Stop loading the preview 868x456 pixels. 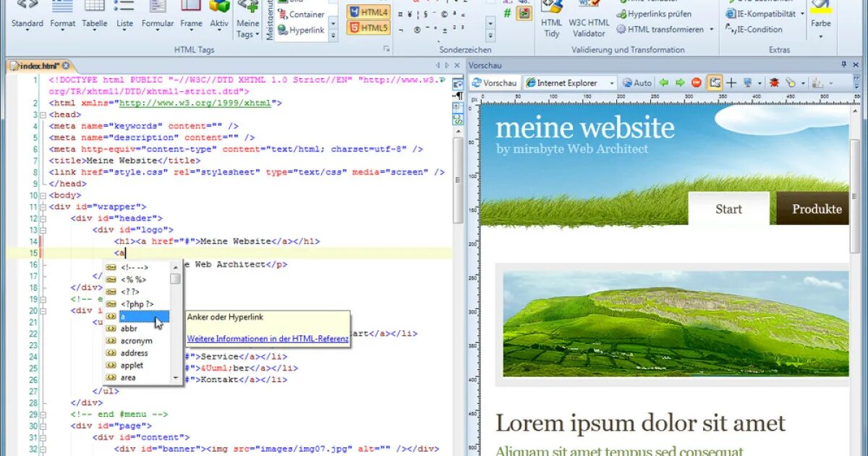coord(697,83)
